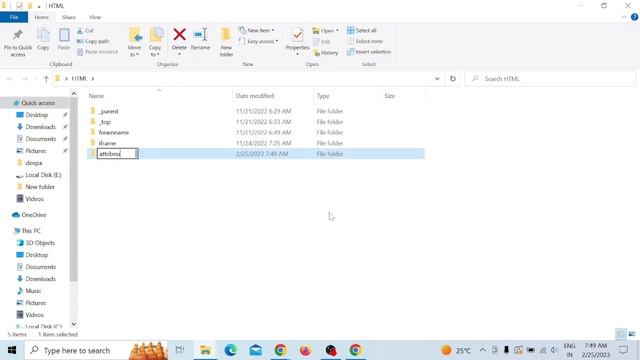The image size is (640, 360).
Task: Click Pin to Quick access icon
Action: (18, 35)
